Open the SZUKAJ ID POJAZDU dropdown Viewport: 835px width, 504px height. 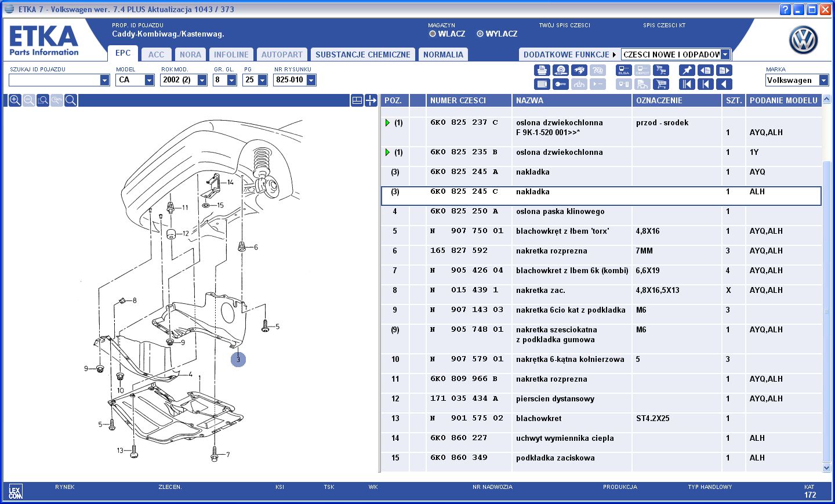click(x=105, y=80)
